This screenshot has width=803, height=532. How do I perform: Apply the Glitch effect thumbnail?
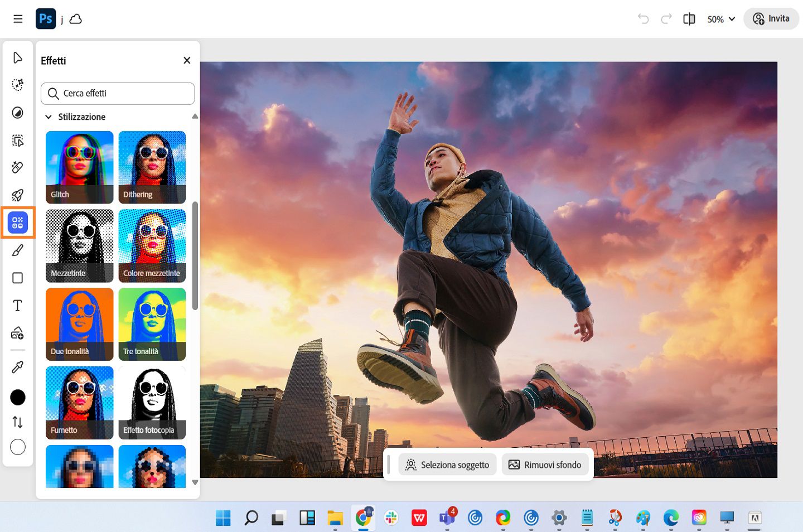coord(79,167)
